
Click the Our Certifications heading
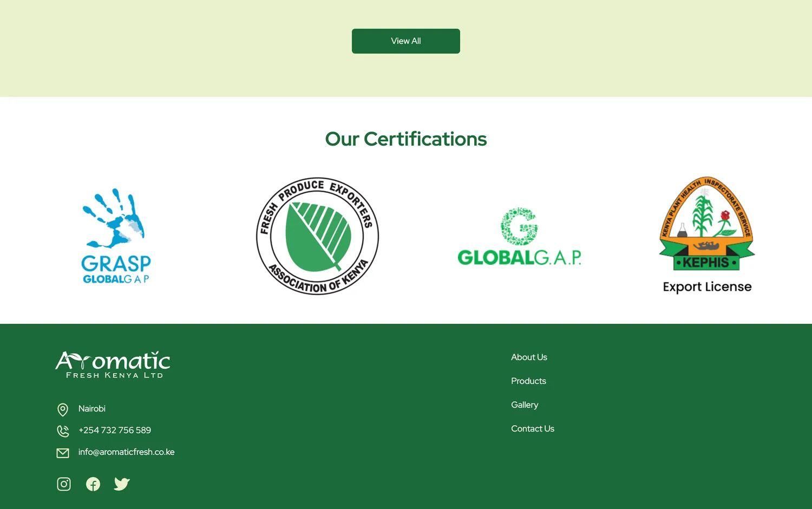pyautogui.click(x=406, y=139)
